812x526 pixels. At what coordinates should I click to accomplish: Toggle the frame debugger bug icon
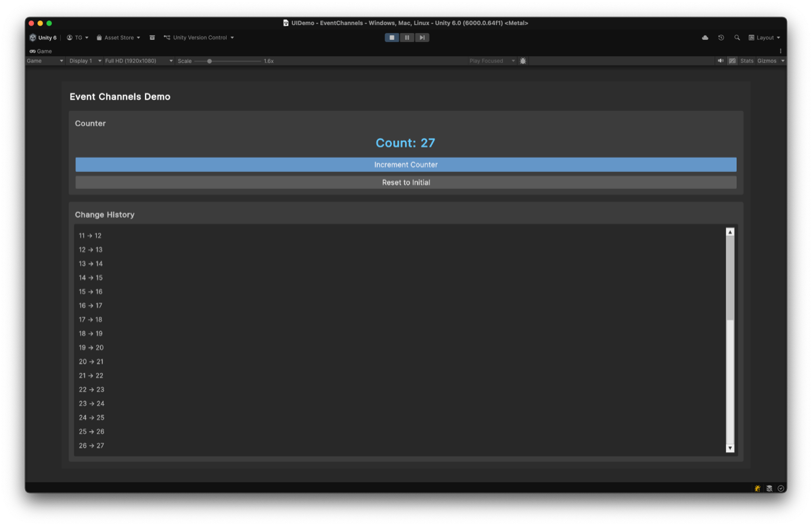tap(523, 61)
